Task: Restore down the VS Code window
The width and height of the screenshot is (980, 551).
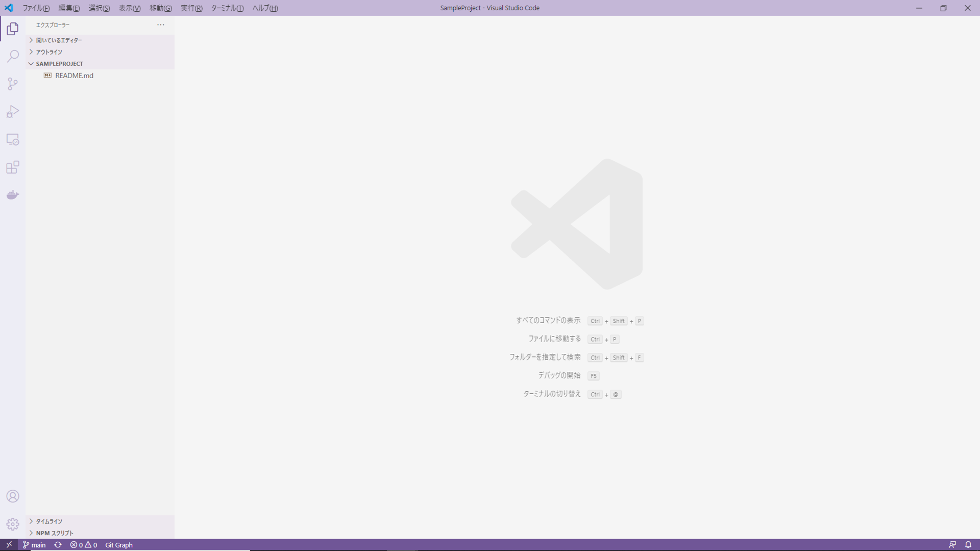Action: [x=943, y=8]
